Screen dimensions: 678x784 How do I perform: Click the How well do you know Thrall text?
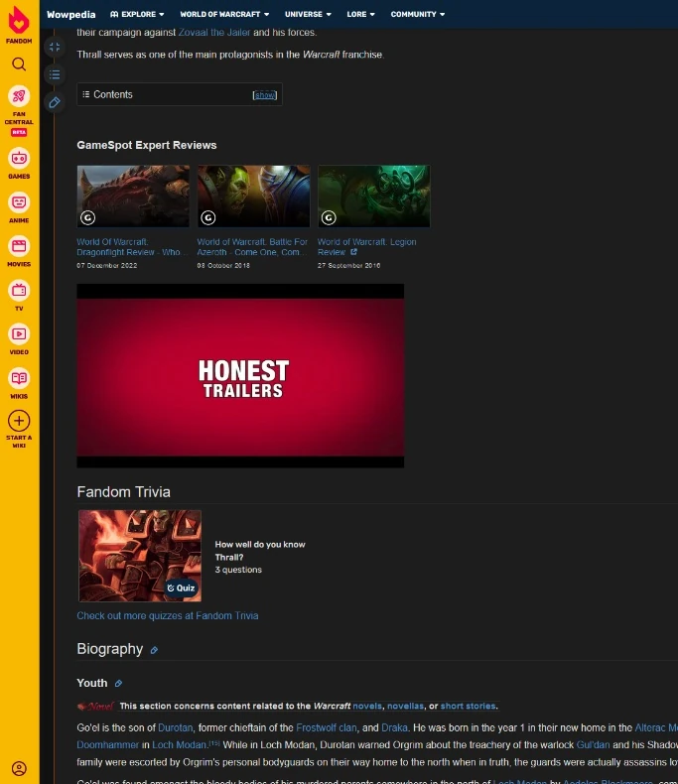tap(259, 551)
